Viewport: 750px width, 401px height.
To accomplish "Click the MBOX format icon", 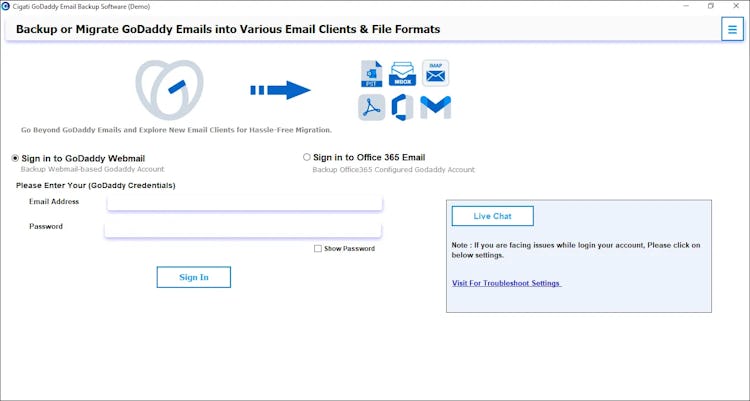I will (x=402, y=74).
